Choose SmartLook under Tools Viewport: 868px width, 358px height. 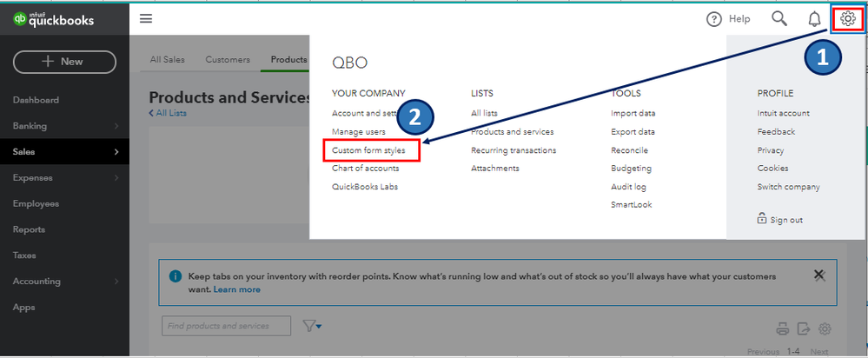(632, 205)
